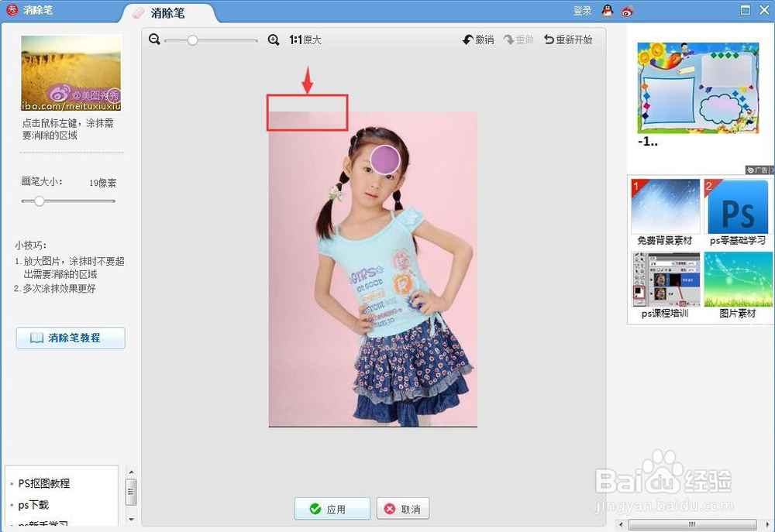
Task: Select the zoom in magnifier icon
Action: pos(273,39)
